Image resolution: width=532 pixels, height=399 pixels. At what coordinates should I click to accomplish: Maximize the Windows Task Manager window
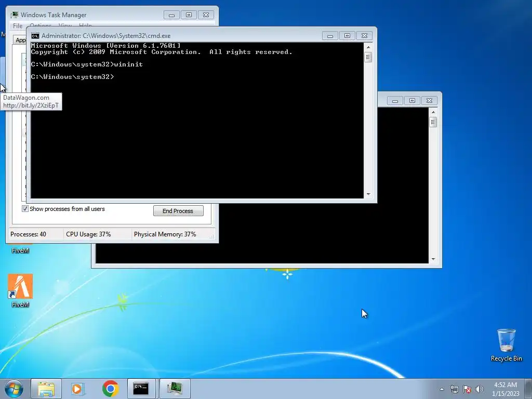click(189, 15)
